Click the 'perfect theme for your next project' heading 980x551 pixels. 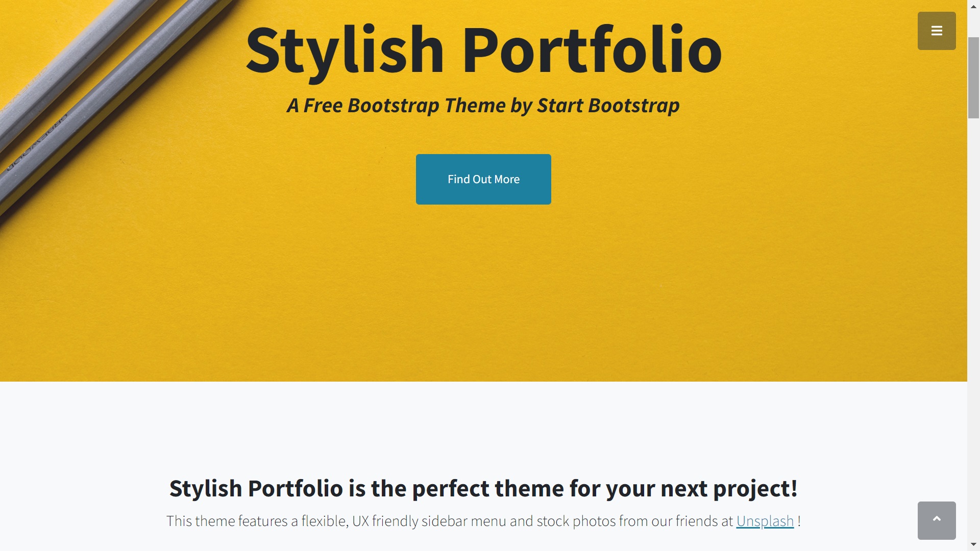(483, 488)
